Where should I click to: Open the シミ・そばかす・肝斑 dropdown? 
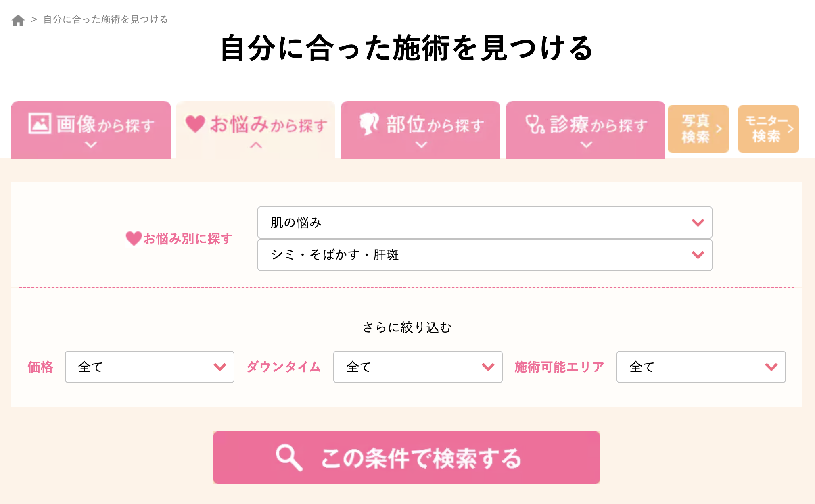pos(485,255)
